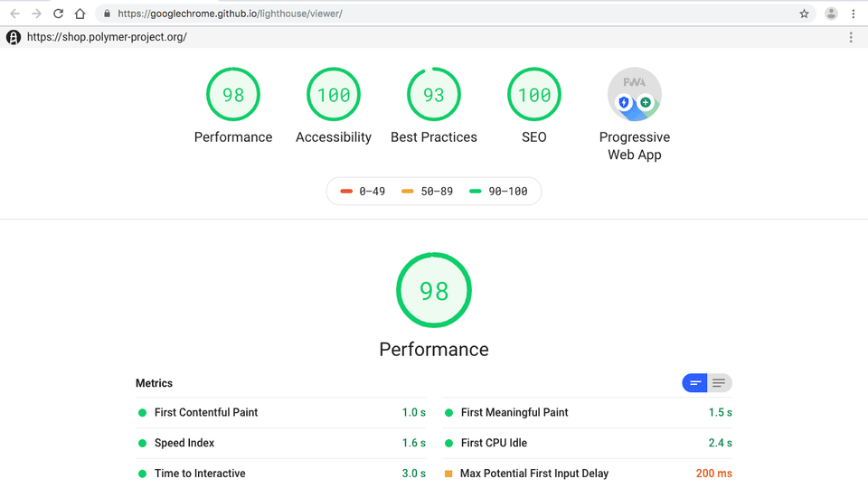Screen dimensions: 868x488
Task: Reload the Lighthouse viewer page
Action: pos(58,14)
